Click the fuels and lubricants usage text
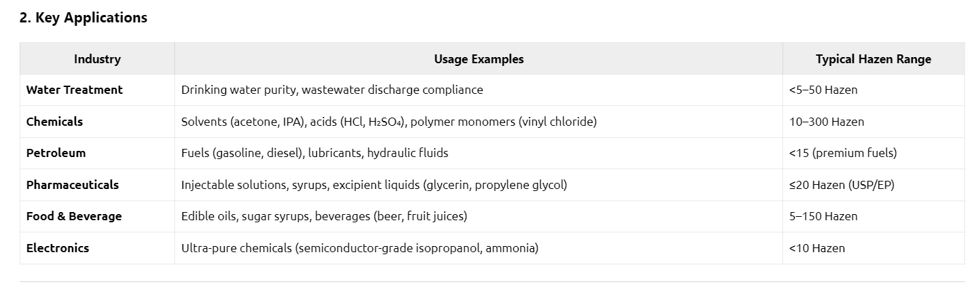 click(x=314, y=153)
